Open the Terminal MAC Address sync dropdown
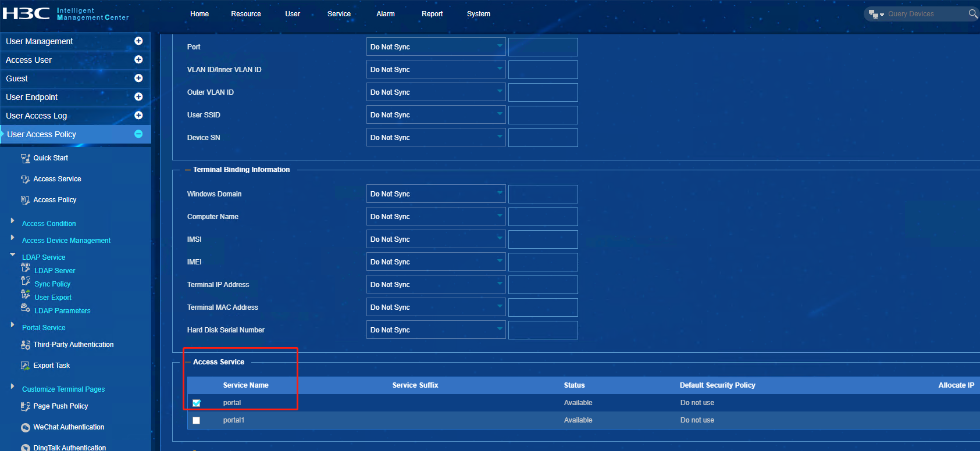The image size is (980, 451). (436, 307)
